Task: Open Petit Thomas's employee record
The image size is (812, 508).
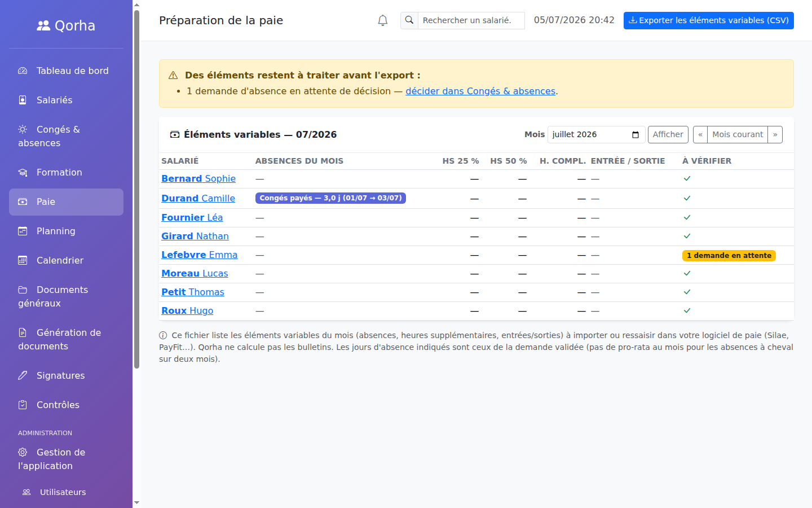Action: point(193,292)
